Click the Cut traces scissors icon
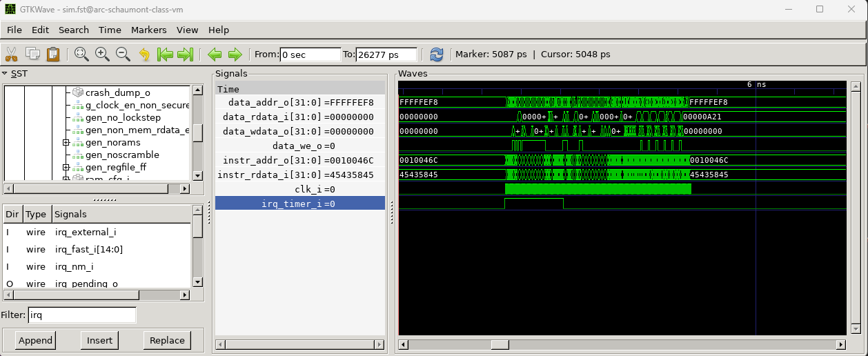Screen dimensions: 868x356 [x=11, y=54]
